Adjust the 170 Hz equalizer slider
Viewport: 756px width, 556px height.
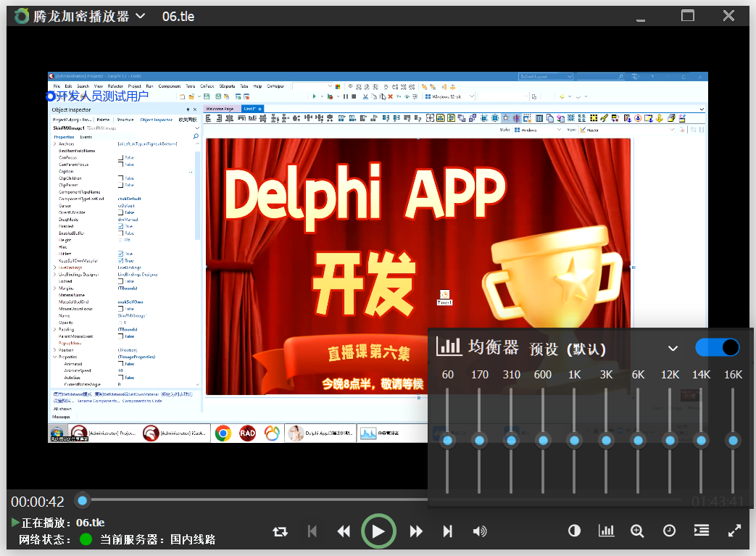click(479, 440)
